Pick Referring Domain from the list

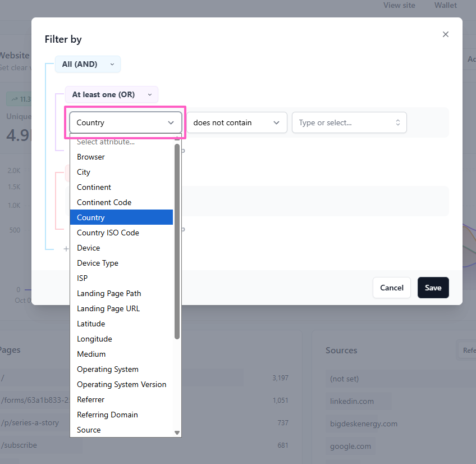coord(107,415)
